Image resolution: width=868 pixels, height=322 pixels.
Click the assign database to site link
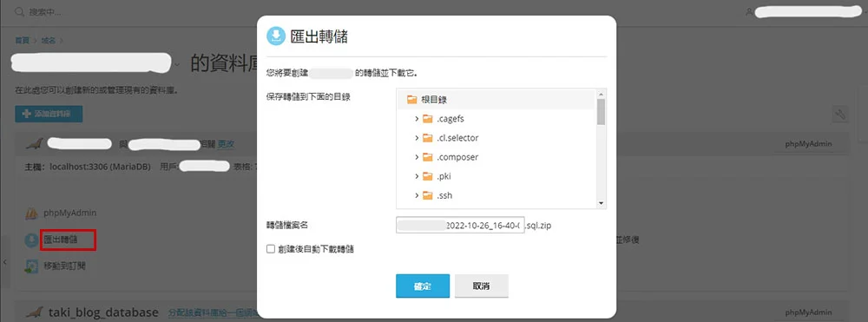point(214,312)
